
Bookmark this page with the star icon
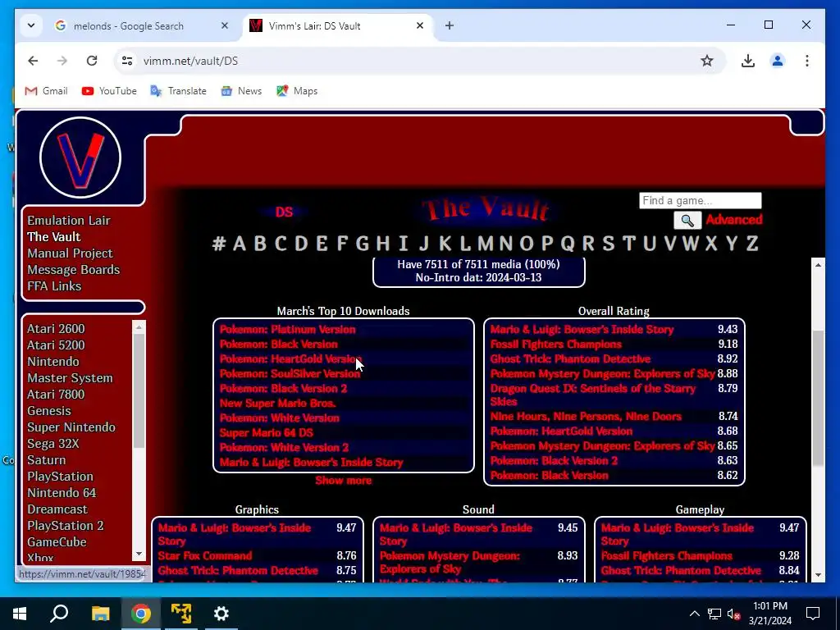[x=707, y=61]
